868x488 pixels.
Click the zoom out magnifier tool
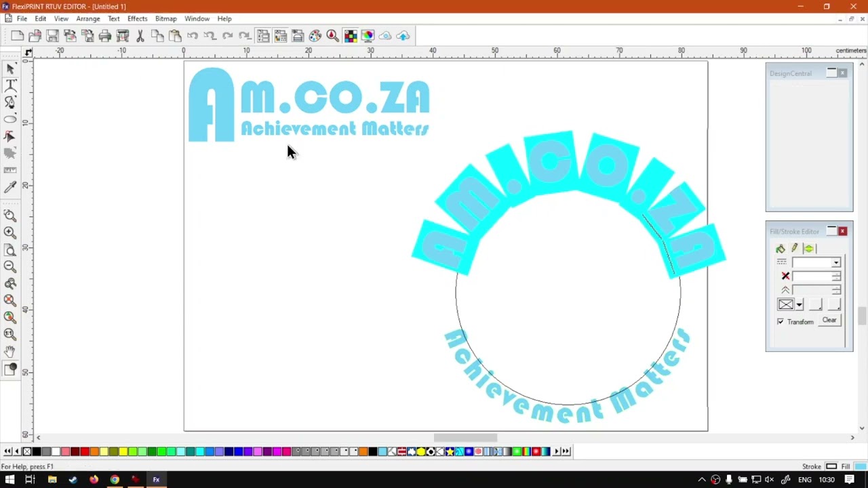pos(10,266)
